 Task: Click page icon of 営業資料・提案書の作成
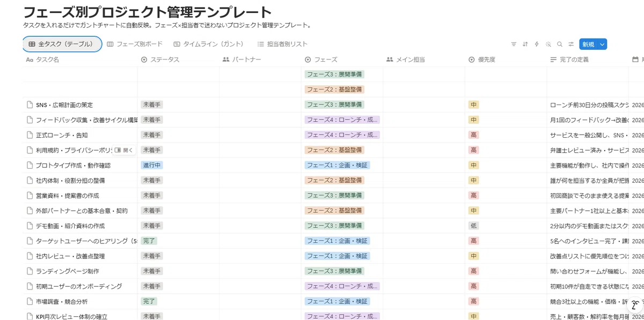(x=30, y=195)
